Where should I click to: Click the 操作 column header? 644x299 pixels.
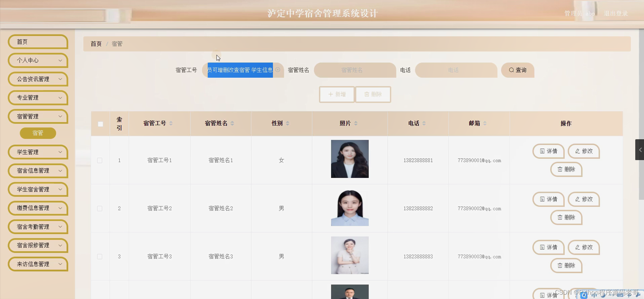pyautogui.click(x=566, y=124)
